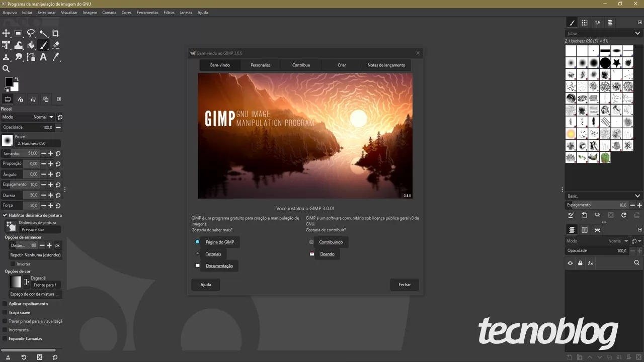The image size is (644, 362).
Task: Toggle the layer visibility eye icon
Action: pos(570,263)
